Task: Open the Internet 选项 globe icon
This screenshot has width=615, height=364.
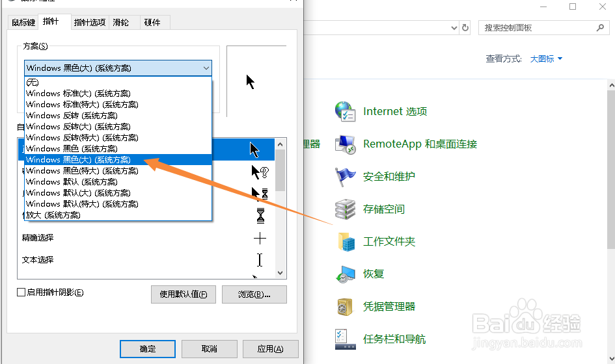Action: pos(345,111)
